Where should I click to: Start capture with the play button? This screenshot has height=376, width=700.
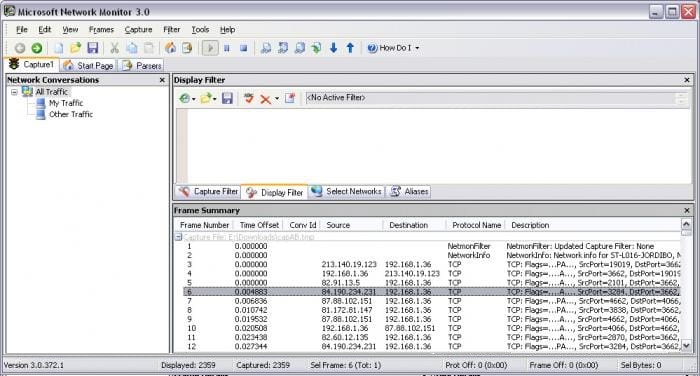[210, 48]
